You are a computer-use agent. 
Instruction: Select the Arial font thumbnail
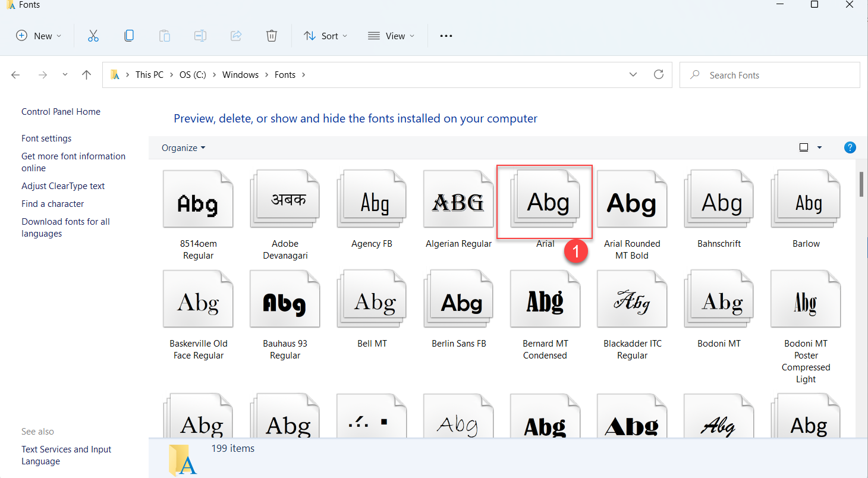545,202
